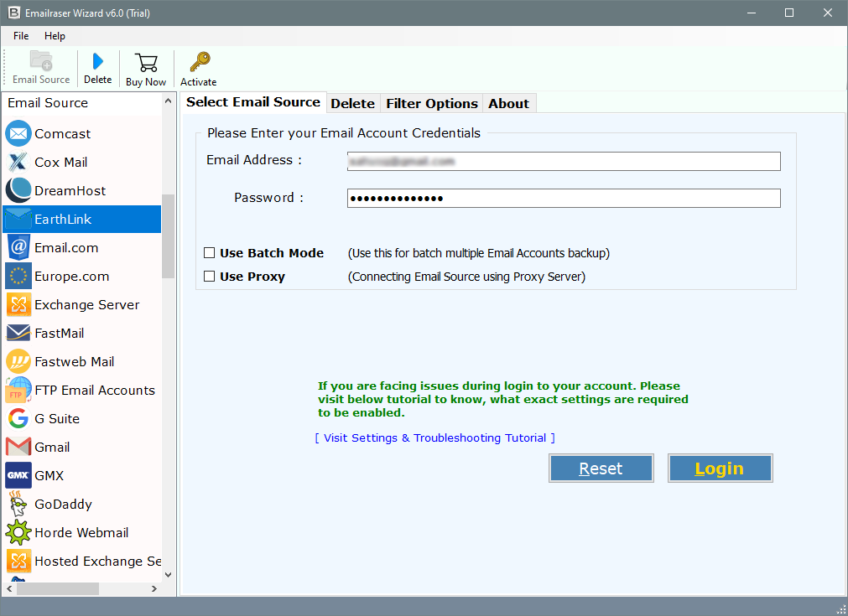Image resolution: width=848 pixels, height=616 pixels.
Task: Click the Email Source toolbar icon
Action: (41, 61)
